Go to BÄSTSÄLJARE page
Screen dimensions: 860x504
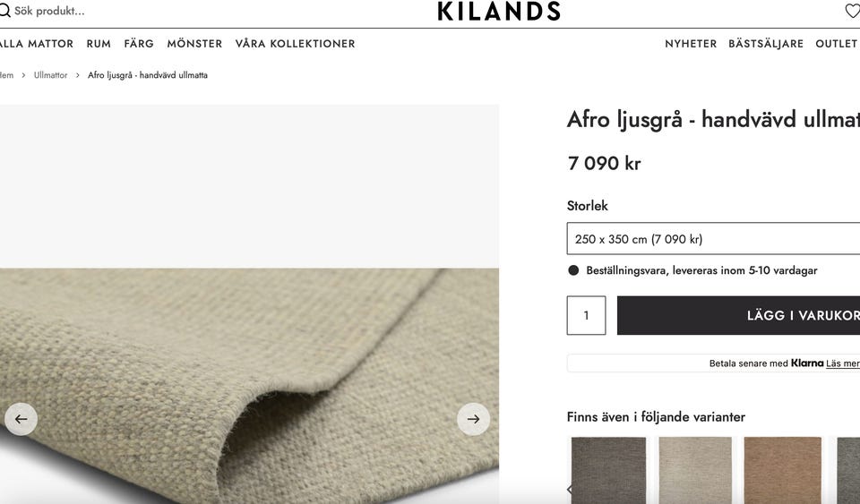point(766,44)
